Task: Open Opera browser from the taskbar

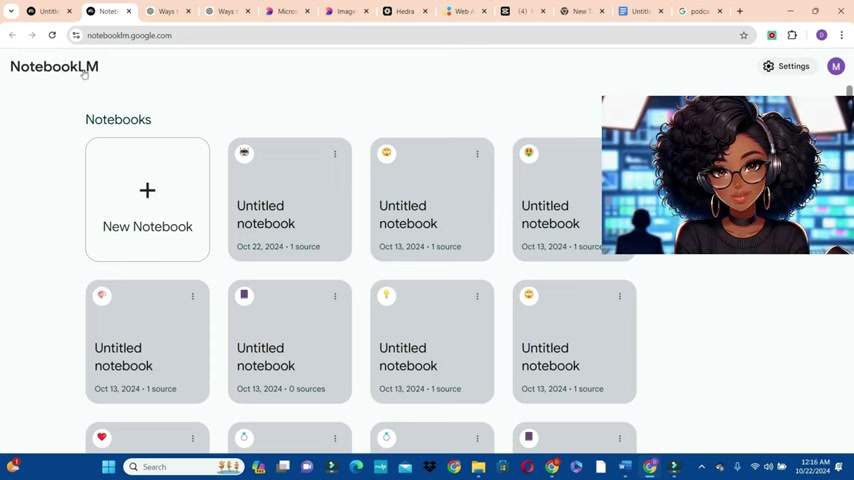Action: pos(527,467)
